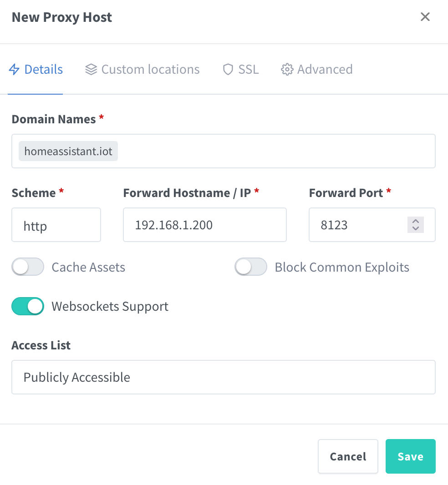This screenshot has width=448, height=485.
Task: Cancel creating the proxy host
Action: click(347, 456)
